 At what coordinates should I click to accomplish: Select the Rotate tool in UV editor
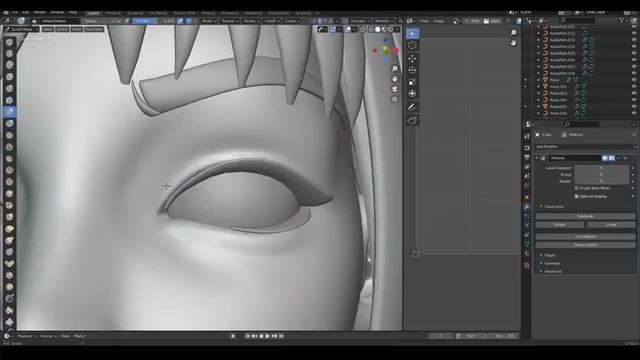(412, 70)
